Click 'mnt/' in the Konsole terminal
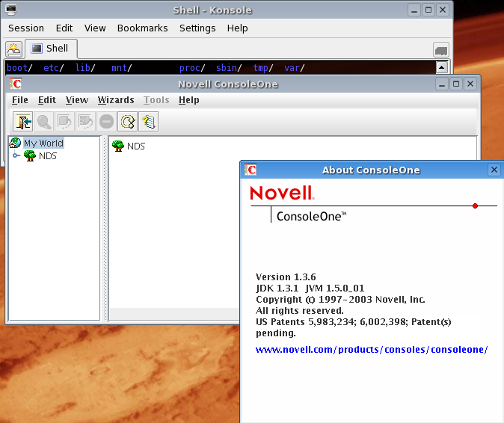Screen dimensions: 504x423 121,68
